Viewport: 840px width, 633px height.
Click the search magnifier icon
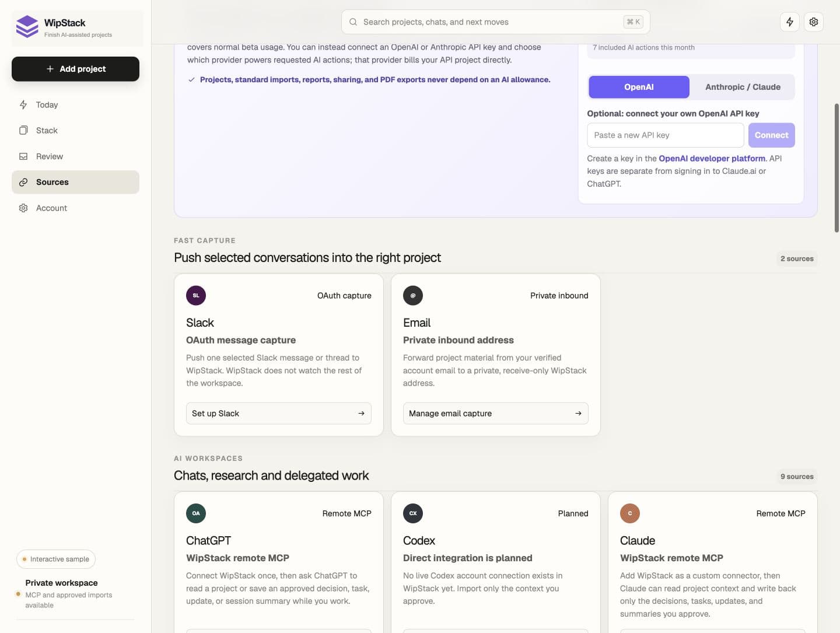353,22
